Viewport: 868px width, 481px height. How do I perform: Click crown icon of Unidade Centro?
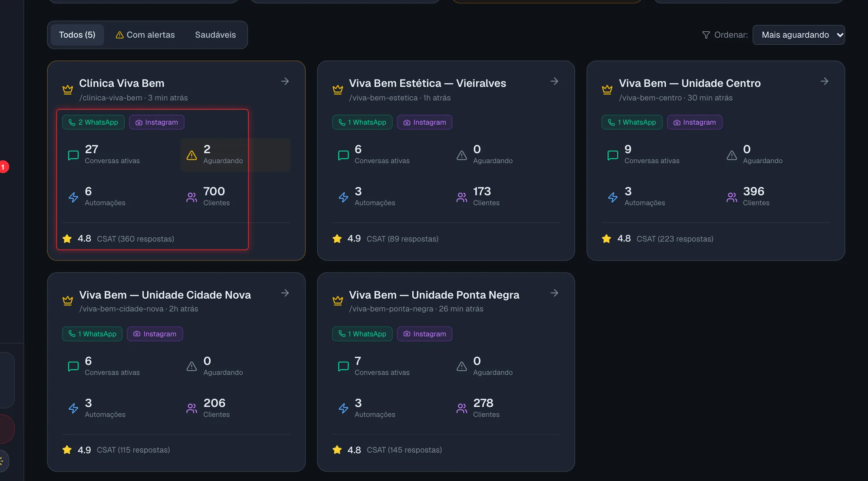(x=607, y=89)
